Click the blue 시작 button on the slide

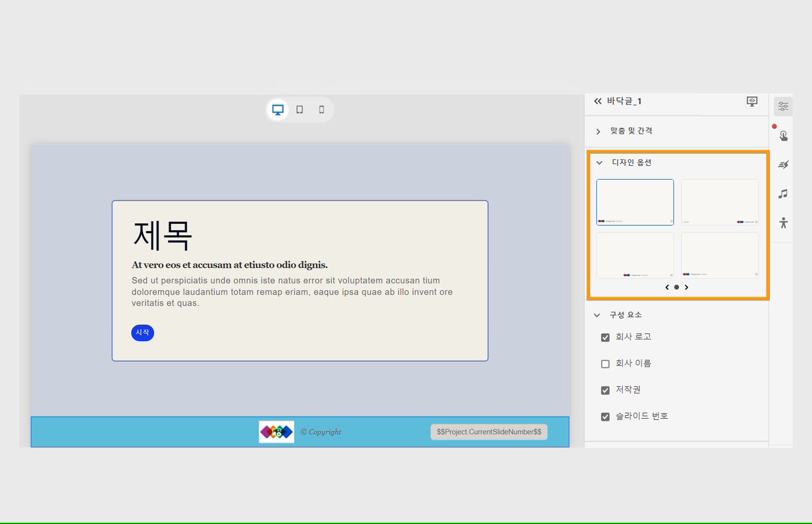pos(142,333)
